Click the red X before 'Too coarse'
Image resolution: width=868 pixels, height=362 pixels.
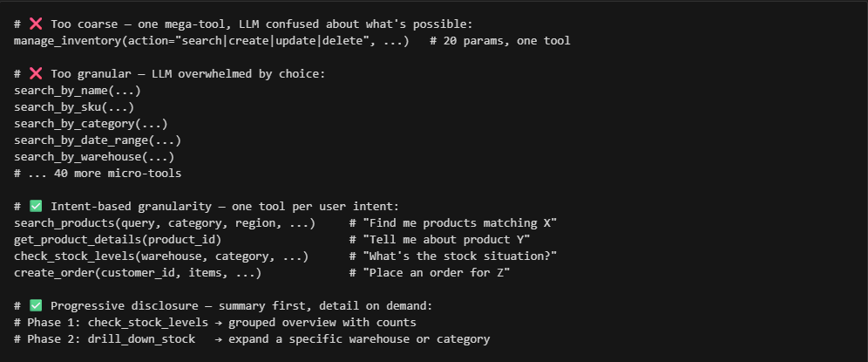click(36, 24)
